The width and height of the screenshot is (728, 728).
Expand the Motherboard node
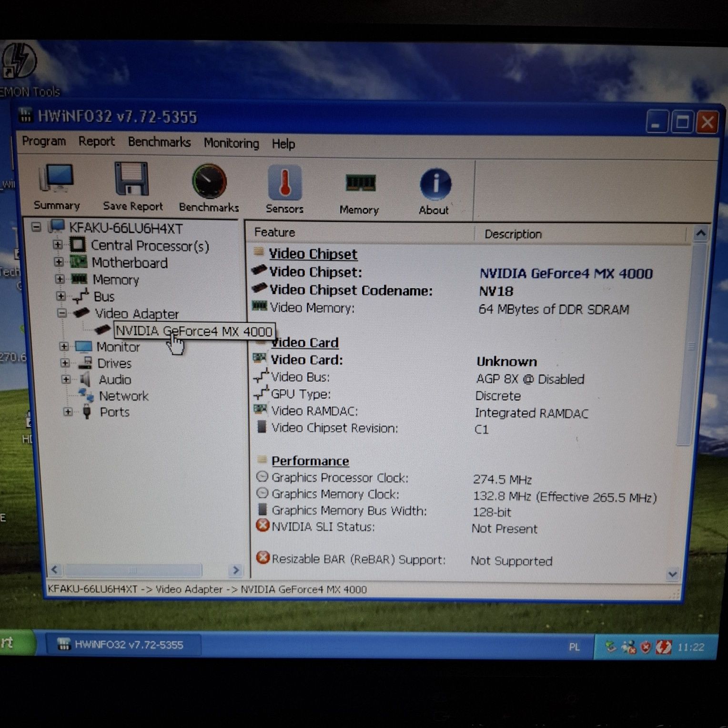click(x=59, y=262)
